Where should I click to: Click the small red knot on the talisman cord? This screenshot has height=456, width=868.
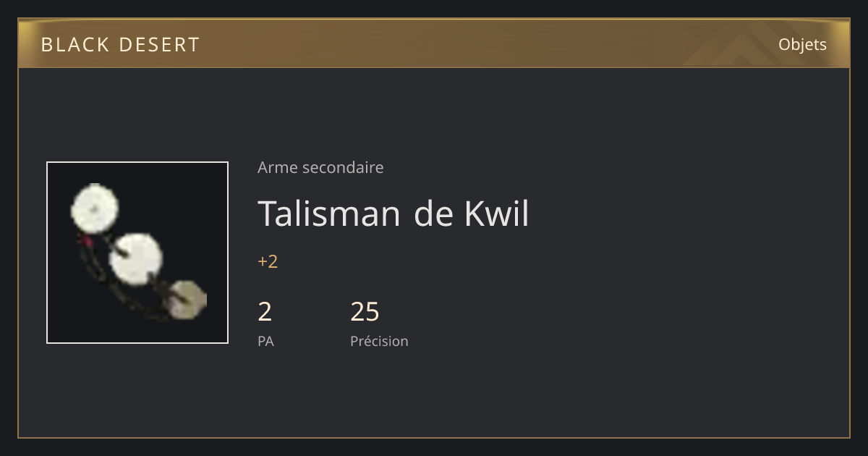click(x=85, y=239)
